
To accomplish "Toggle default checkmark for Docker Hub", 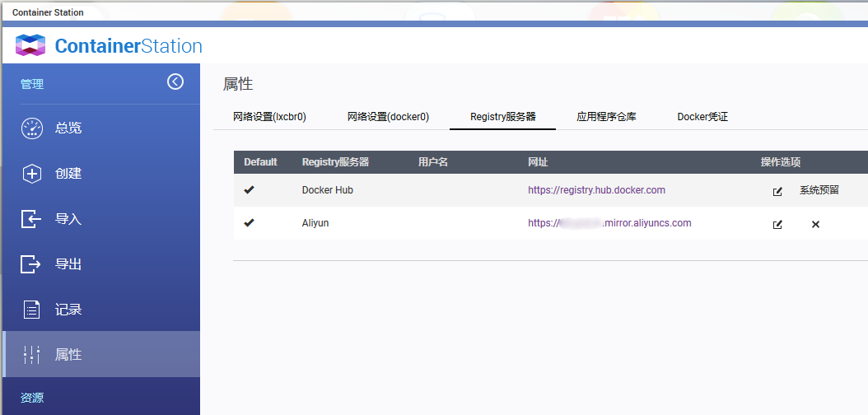I will (x=249, y=189).
